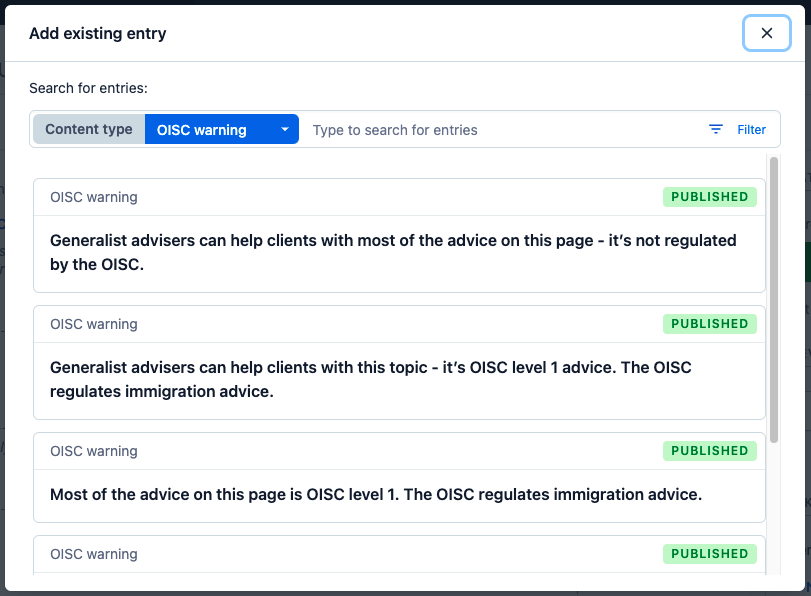Click PUBLISHED badge on first OISC warning card
Image resolution: width=811 pixels, height=596 pixels.
(710, 197)
